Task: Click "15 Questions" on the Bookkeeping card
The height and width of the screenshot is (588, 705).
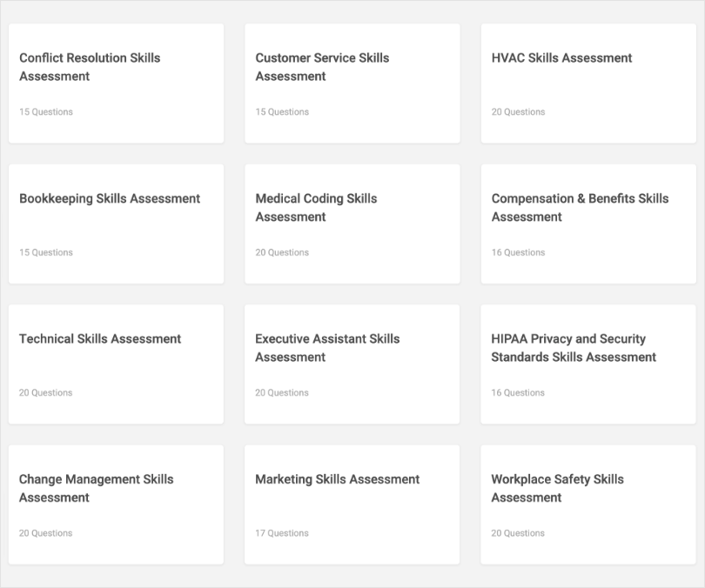Action: (46, 252)
